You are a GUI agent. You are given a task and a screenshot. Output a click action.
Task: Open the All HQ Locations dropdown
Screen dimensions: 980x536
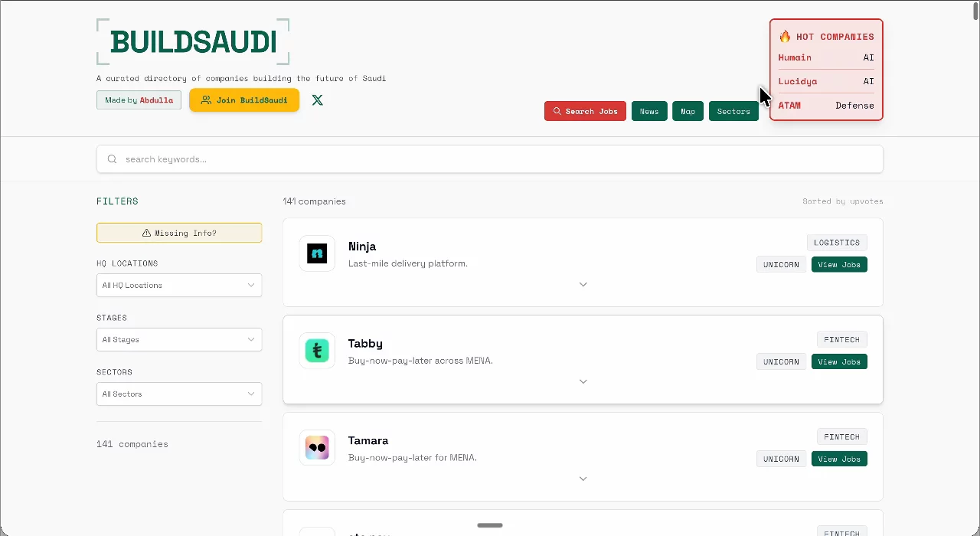pos(179,285)
